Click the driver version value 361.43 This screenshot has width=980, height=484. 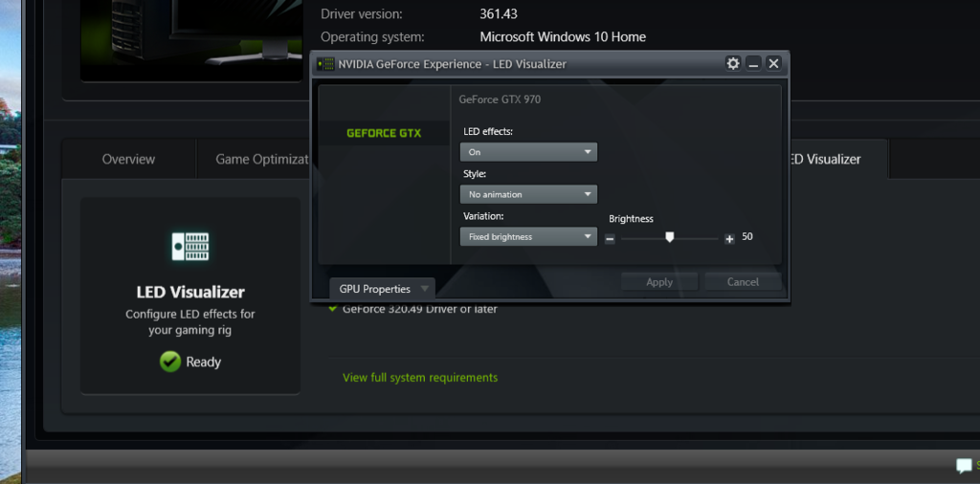(x=498, y=13)
